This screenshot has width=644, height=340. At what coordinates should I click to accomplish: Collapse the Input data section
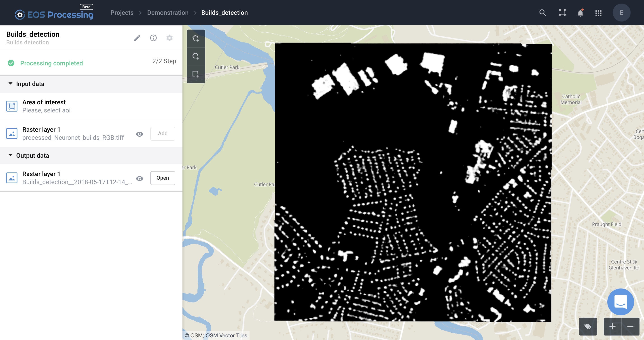11,84
